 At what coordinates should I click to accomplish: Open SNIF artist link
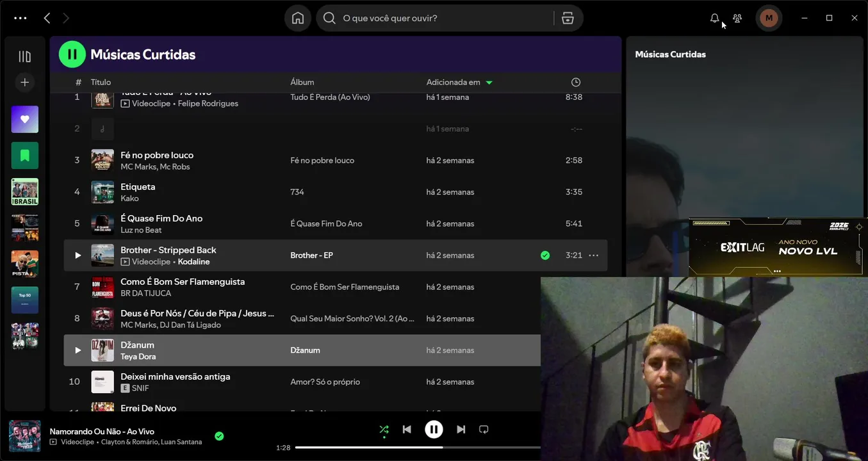pos(140,388)
